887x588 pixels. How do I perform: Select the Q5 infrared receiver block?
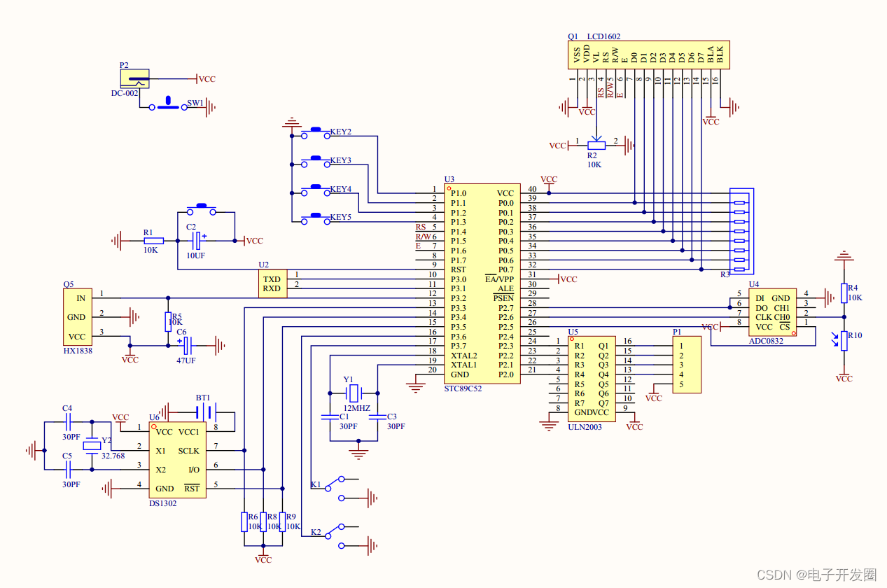[x=77, y=317]
